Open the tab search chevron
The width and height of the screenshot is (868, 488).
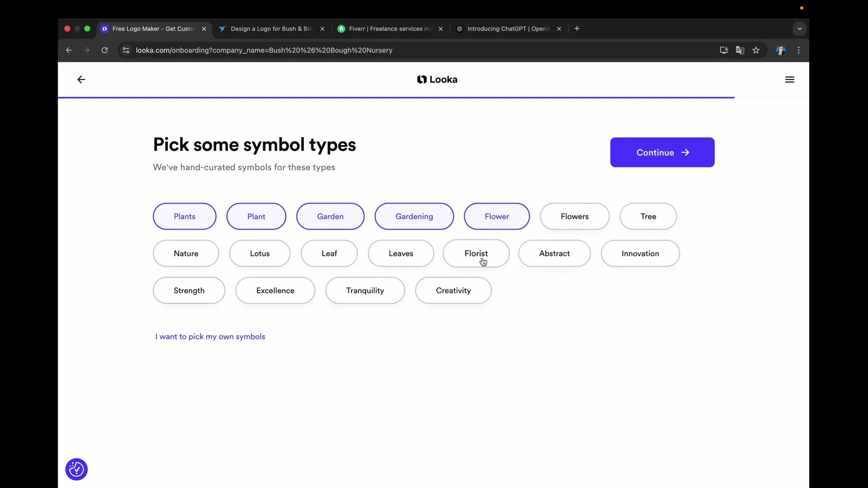click(x=799, y=28)
